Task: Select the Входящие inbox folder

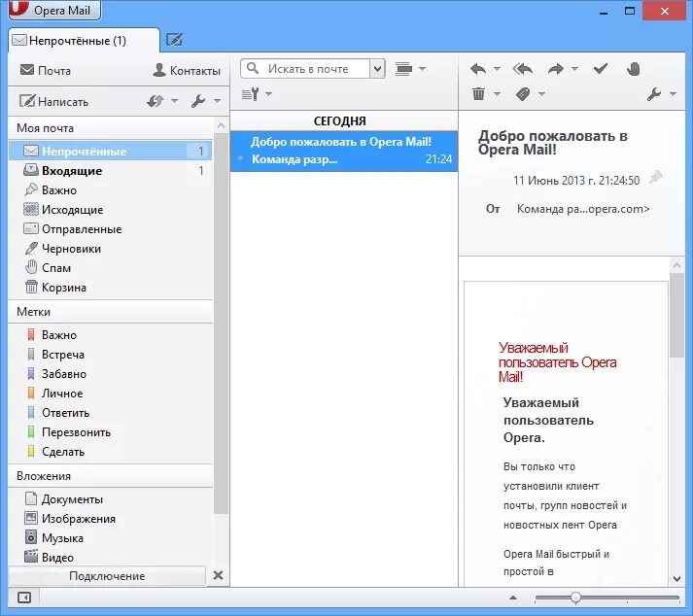Action: 110,171
